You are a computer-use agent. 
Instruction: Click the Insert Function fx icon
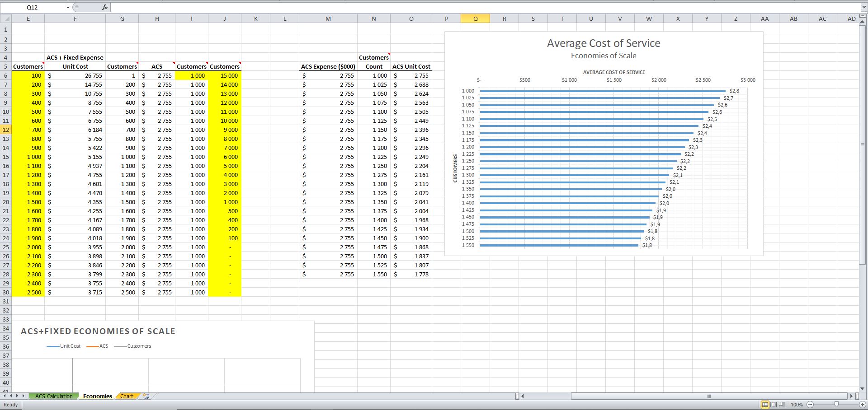pyautogui.click(x=104, y=7)
